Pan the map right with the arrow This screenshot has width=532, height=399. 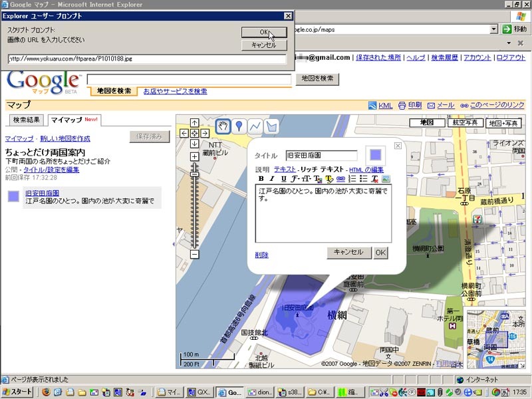click(205, 133)
